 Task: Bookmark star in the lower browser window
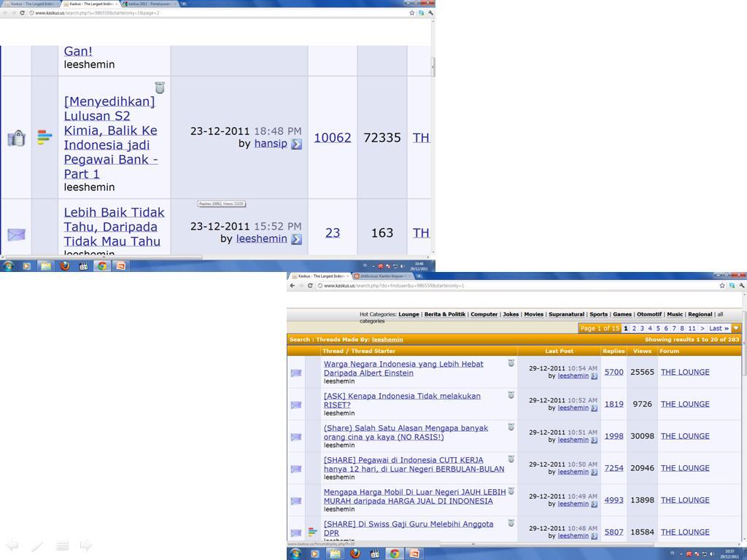click(x=722, y=286)
